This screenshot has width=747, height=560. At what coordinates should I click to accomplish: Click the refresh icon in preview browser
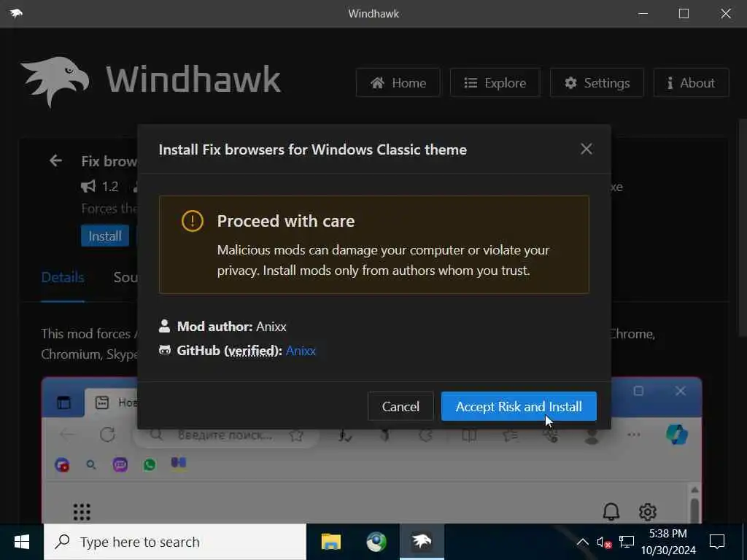click(x=108, y=435)
